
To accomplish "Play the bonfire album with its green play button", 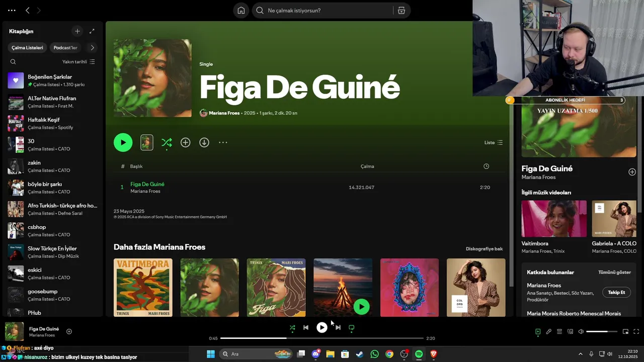I will (x=361, y=306).
